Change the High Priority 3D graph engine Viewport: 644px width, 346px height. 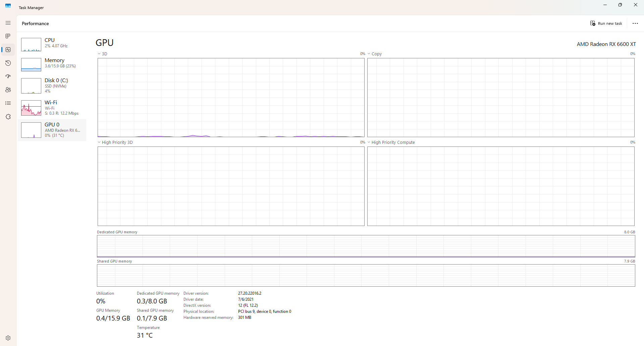(115, 142)
